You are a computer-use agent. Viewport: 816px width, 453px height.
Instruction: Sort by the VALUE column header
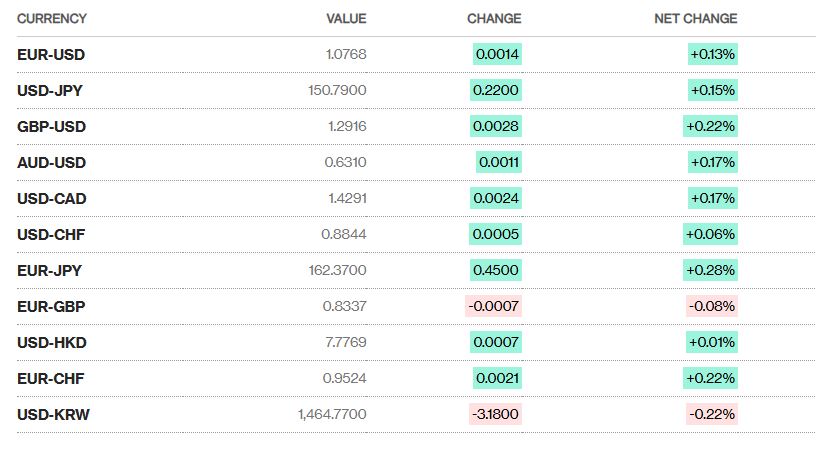346,19
